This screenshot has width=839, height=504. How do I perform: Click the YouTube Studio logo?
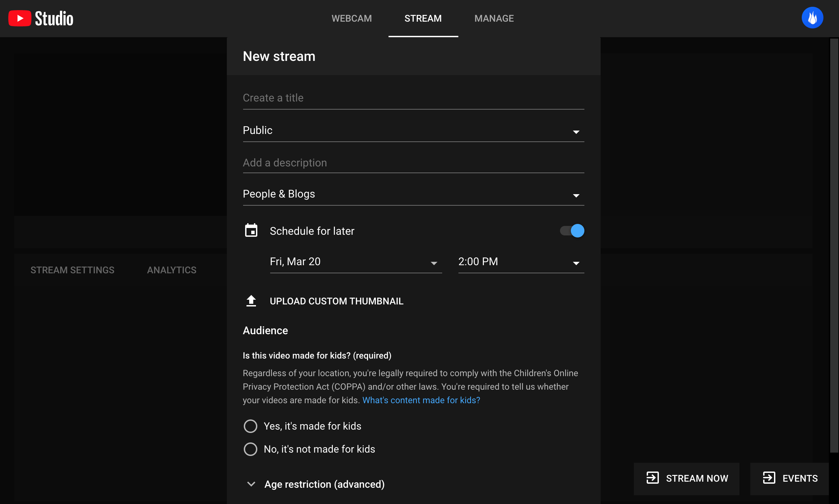pos(41,18)
